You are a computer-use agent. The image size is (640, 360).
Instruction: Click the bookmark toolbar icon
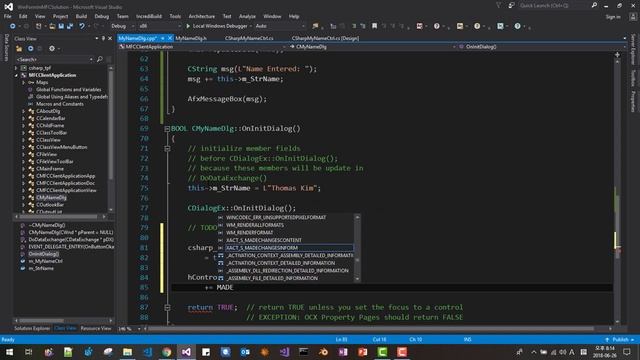374,26
